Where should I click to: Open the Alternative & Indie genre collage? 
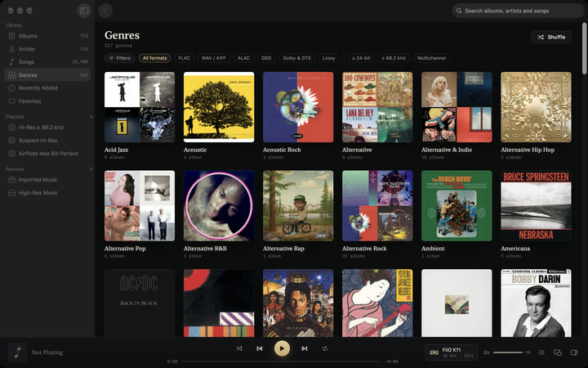point(457,107)
